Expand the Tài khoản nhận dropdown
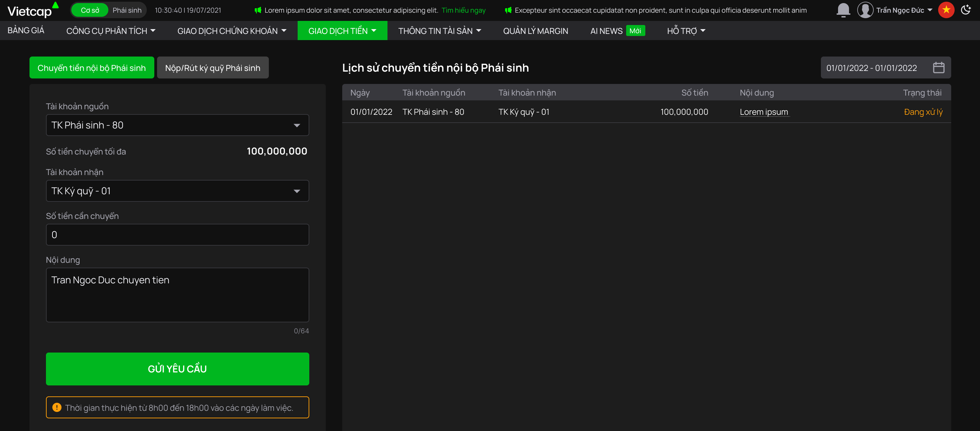Screen dimensions: 980x431 click(177, 191)
